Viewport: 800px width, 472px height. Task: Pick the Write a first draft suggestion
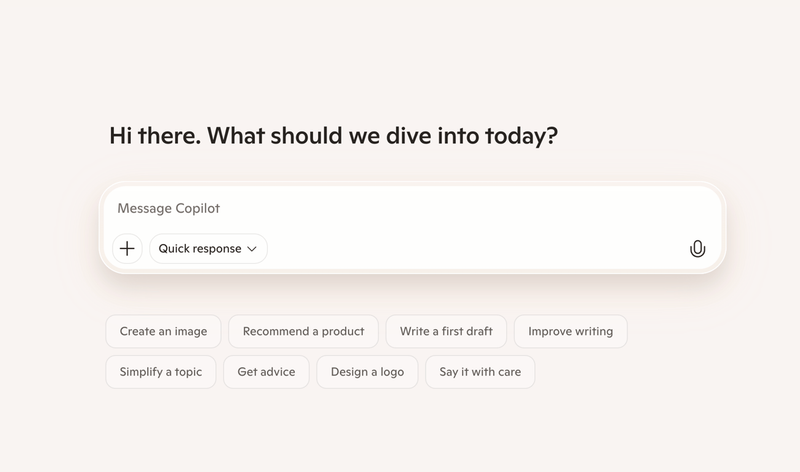pos(446,331)
